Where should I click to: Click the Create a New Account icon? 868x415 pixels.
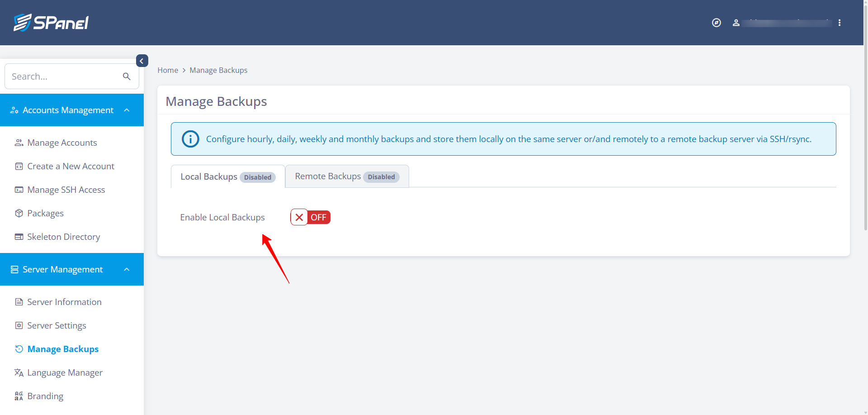19,166
